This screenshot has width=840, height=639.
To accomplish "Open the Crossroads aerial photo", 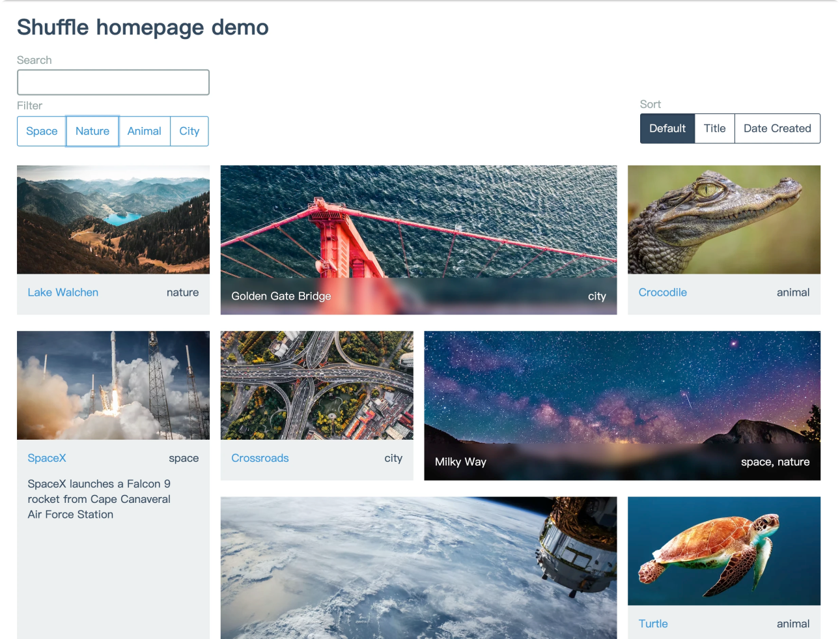I will pos(316,385).
